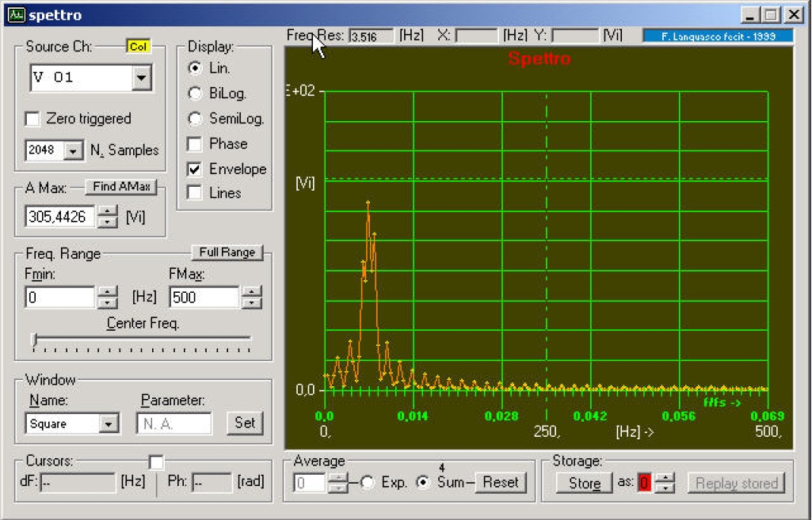This screenshot has height=520, width=812.
Task: Decrease FMax with the down arrow
Action: (252, 303)
